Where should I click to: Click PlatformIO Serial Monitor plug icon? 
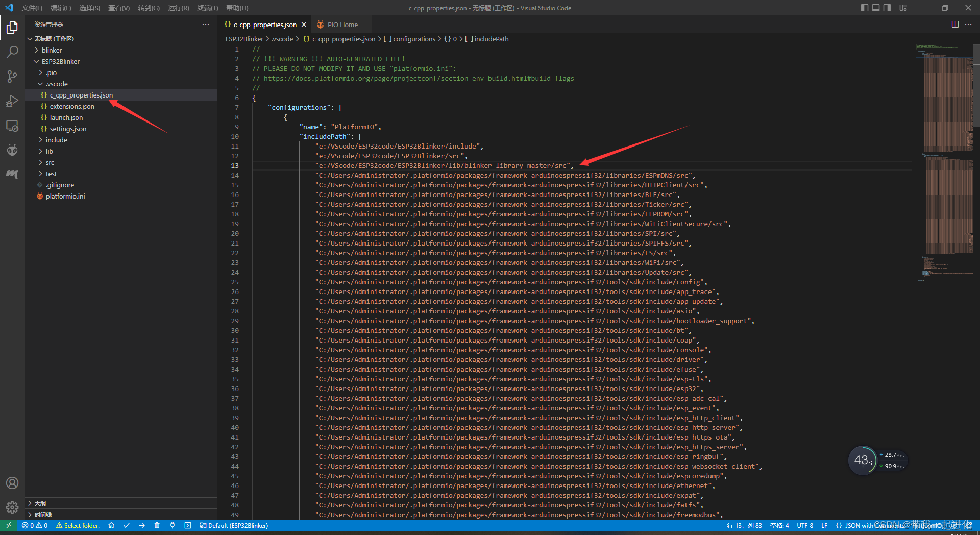click(173, 525)
